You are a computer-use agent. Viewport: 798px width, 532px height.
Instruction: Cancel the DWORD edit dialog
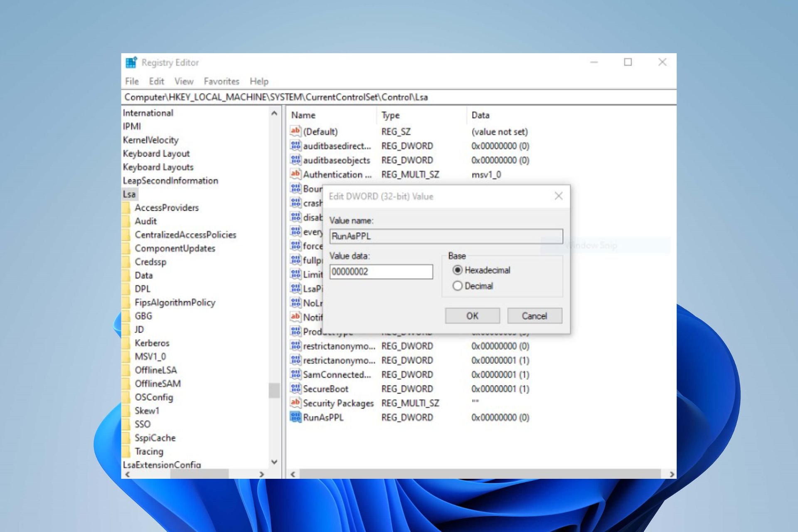coord(534,316)
